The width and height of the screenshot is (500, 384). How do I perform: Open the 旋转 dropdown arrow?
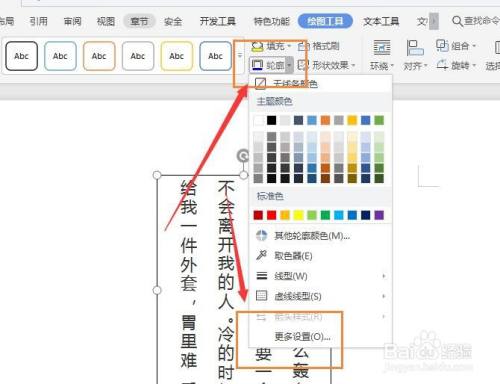tap(474, 65)
